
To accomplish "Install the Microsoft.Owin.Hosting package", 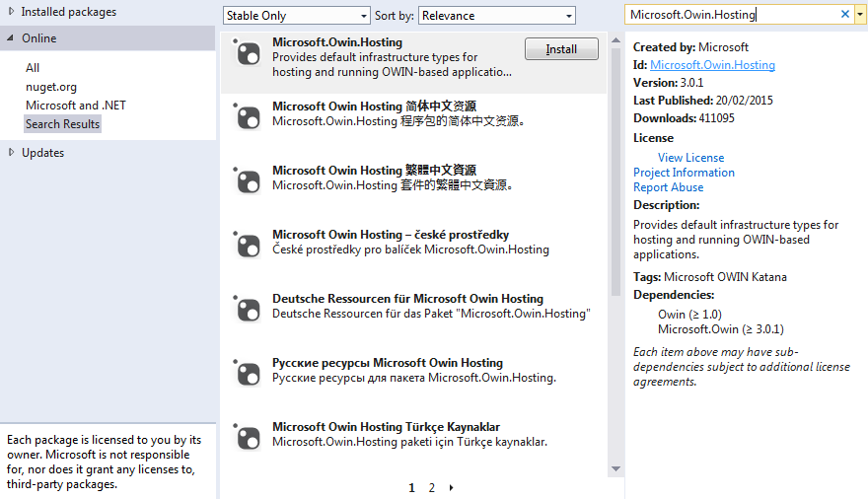I will click(x=561, y=49).
